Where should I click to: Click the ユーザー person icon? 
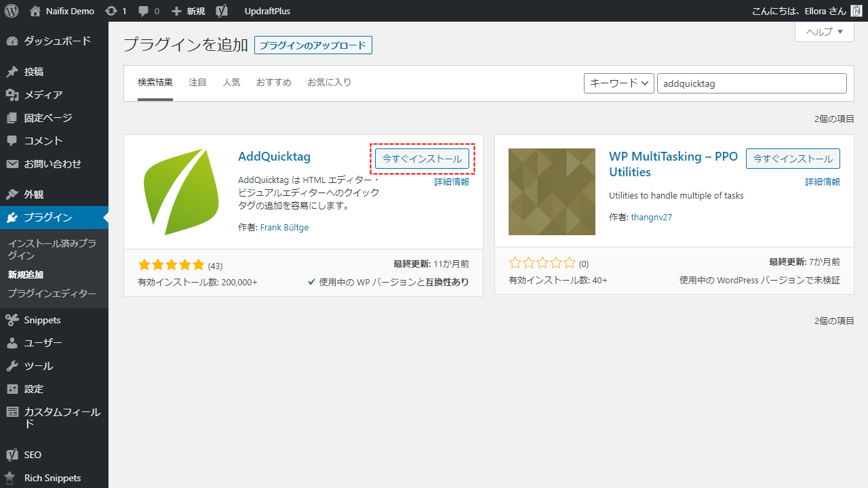pos(12,343)
